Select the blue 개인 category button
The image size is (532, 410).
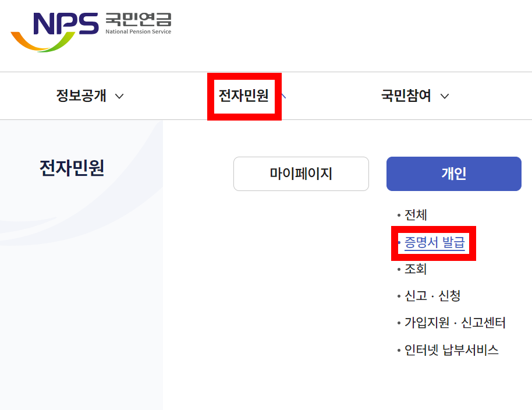coord(453,174)
